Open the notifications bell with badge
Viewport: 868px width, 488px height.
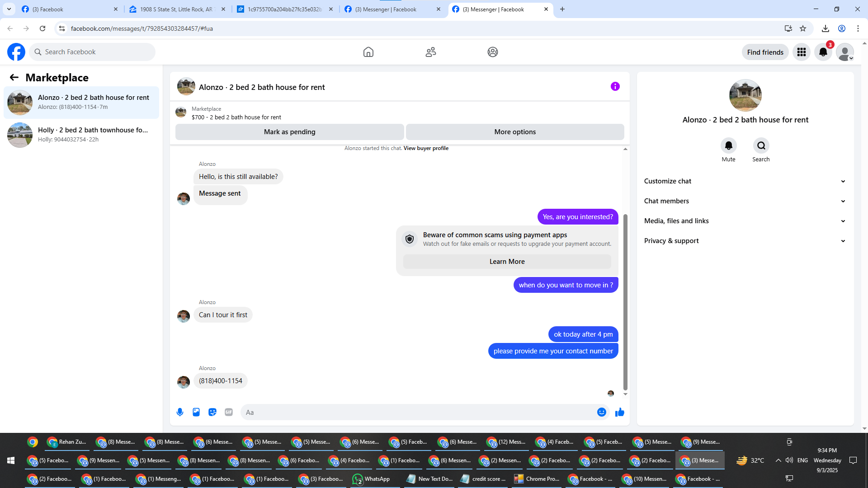click(x=823, y=52)
